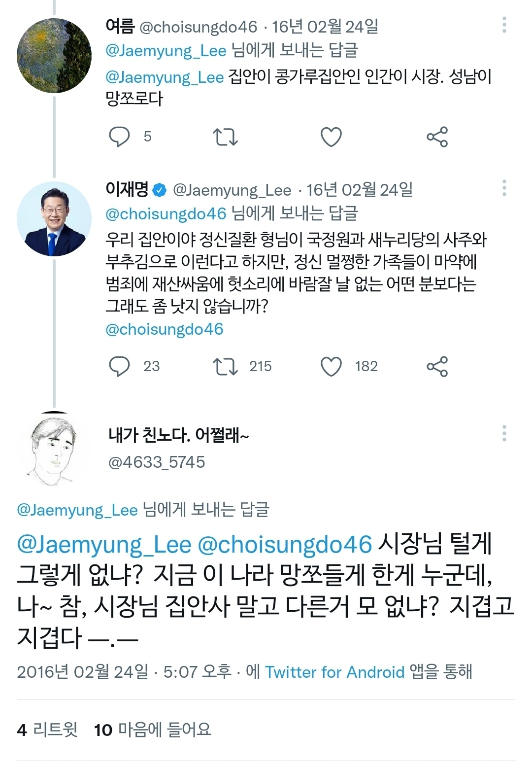Open more options for 이재명's tweet
532x767 pixels.
(x=504, y=188)
